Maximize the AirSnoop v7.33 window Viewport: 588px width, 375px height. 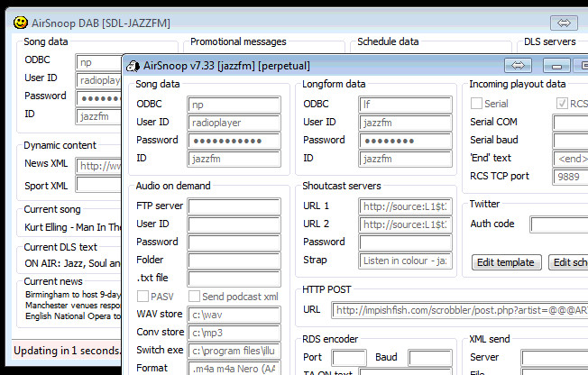(583, 65)
